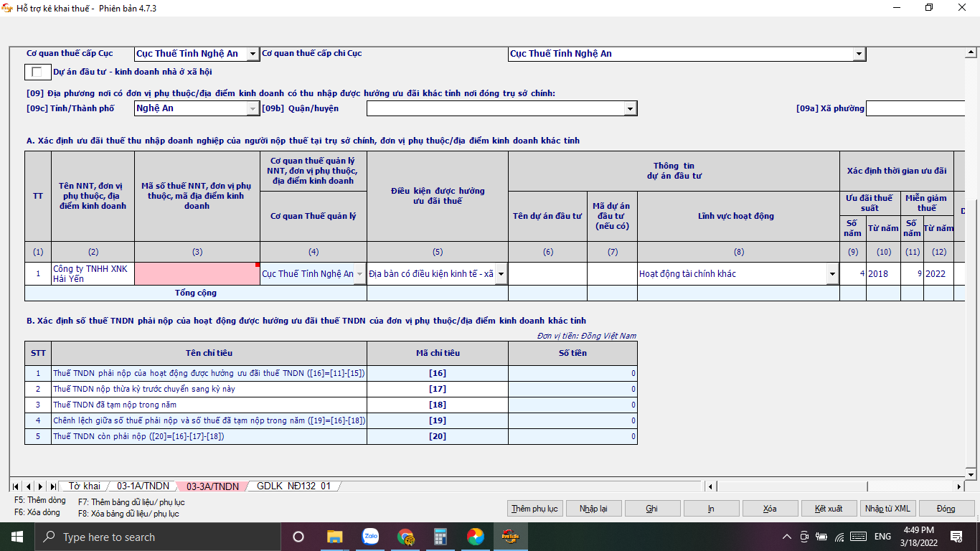Toggle 'Dự án đầu tư' social housing checkbox
The height and width of the screenshot is (551, 980).
click(x=37, y=72)
